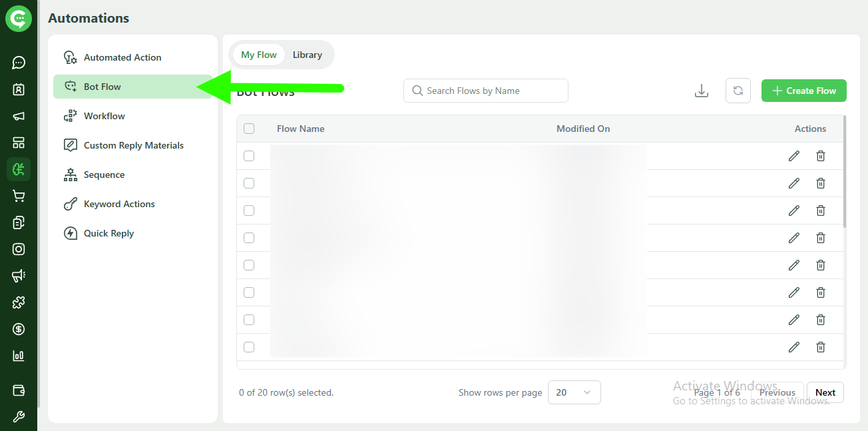Open the analytics bar-chart section

tap(18, 355)
